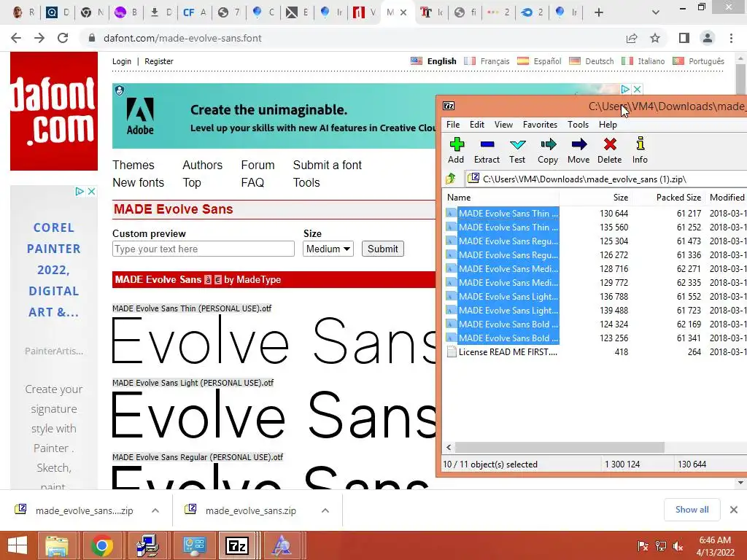Open Submit a font link
This screenshot has width=747, height=560.
click(328, 166)
